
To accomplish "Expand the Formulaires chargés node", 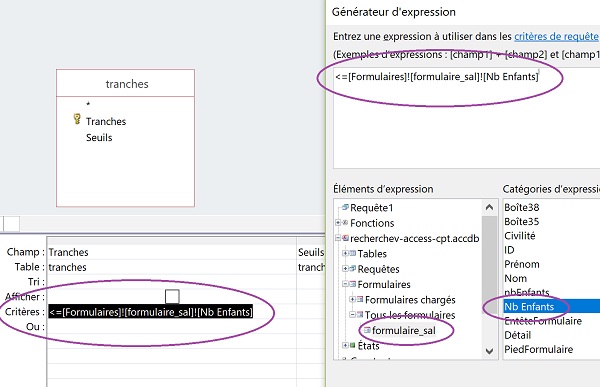I will click(352, 299).
